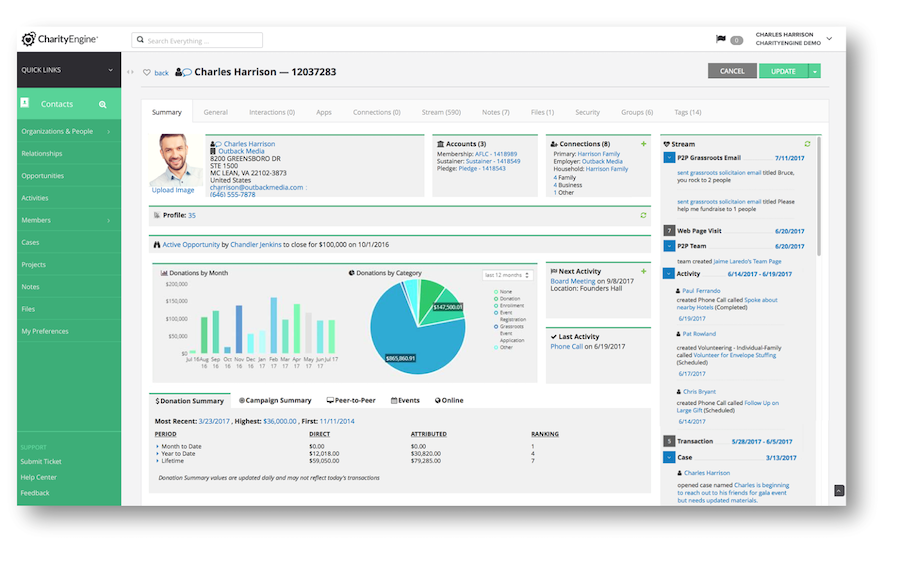Click the Last Activity checkmark icon
This screenshot has height=584, width=900.
554,337
